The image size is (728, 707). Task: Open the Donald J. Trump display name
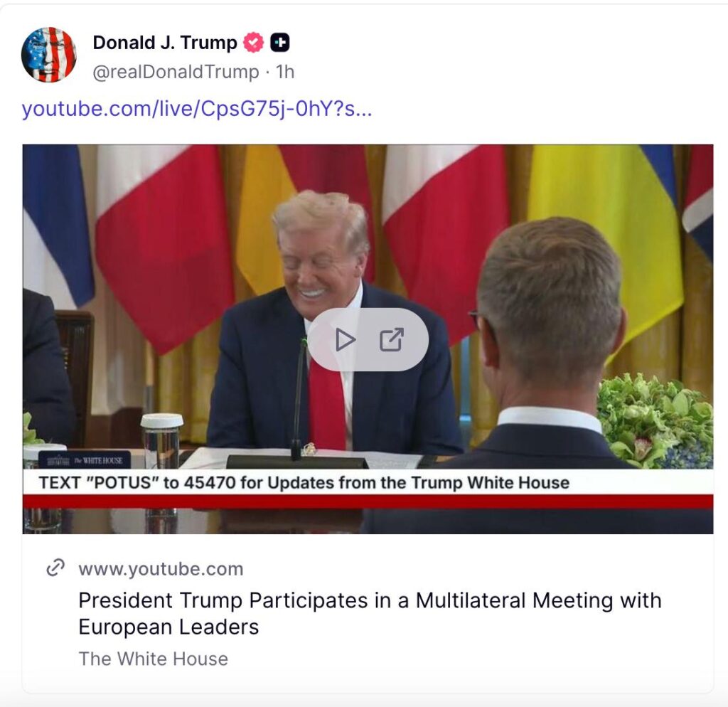pos(165,43)
